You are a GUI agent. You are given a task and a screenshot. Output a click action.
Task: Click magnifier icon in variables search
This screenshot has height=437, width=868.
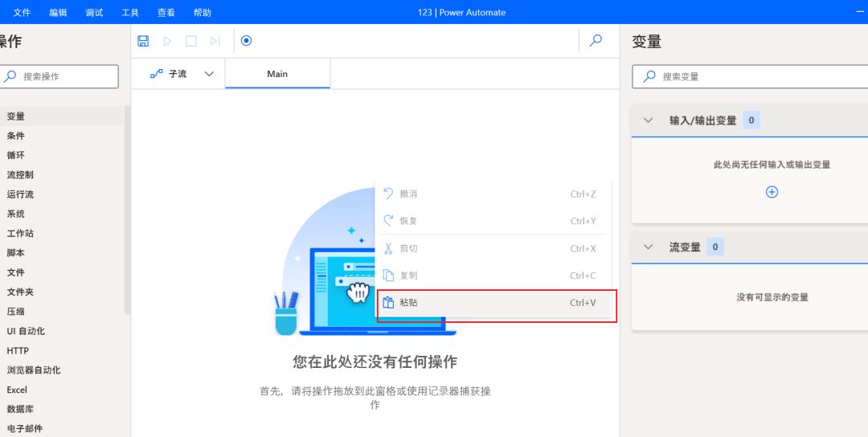649,76
